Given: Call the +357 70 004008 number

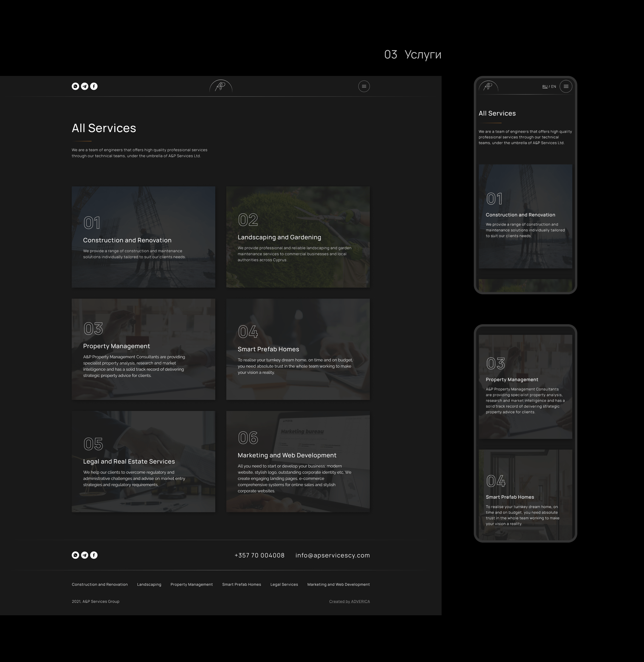Looking at the screenshot, I should pyautogui.click(x=259, y=555).
